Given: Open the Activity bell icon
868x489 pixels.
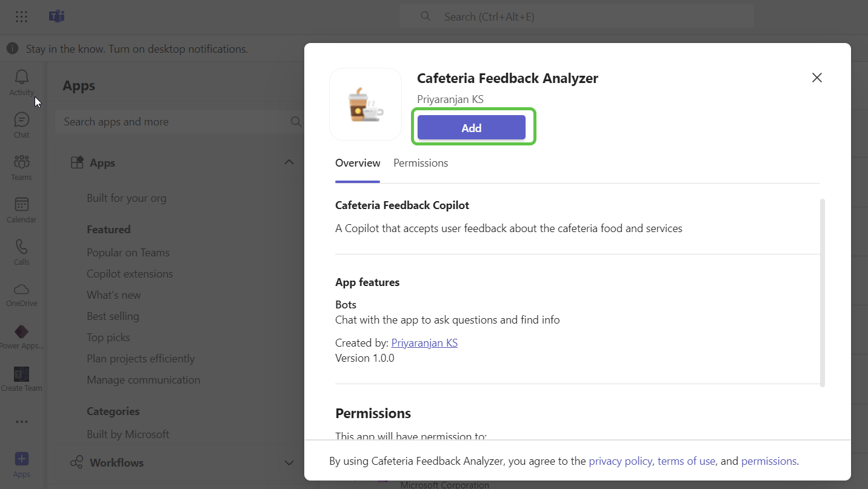Looking at the screenshot, I should 22,77.
